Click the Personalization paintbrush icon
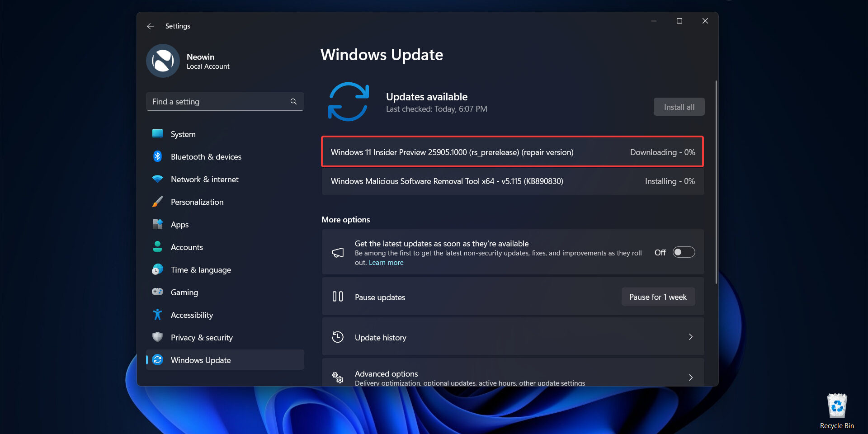The image size is (868, 434). pyautogui.click(x=157, y=202)
